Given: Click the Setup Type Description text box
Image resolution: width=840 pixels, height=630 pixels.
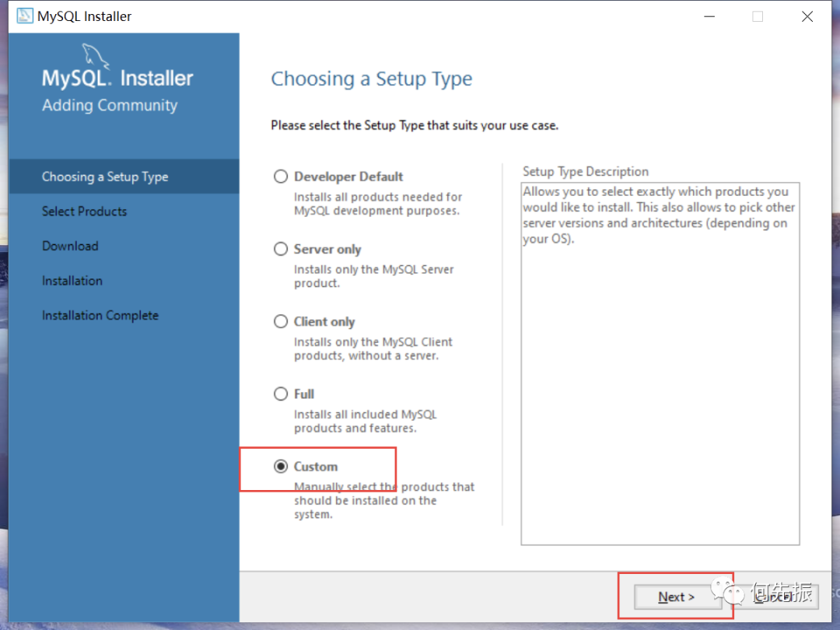Looking at the screenshot, I should point(660,364).
